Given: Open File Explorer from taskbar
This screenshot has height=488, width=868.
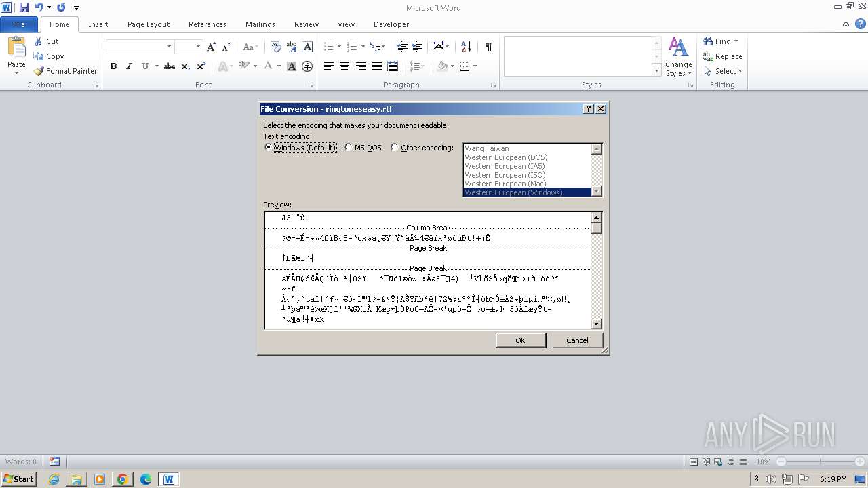Looking at the screenshot, I should point(77,479).
